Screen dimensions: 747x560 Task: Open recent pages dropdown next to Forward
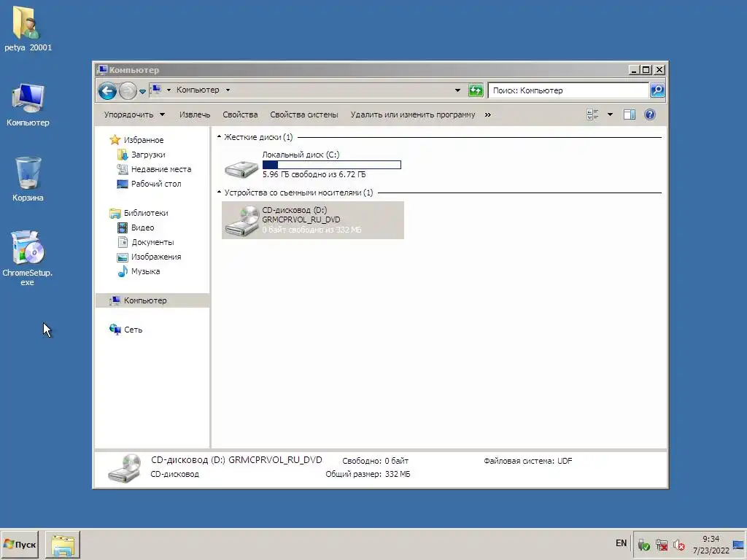coord(142,91)
